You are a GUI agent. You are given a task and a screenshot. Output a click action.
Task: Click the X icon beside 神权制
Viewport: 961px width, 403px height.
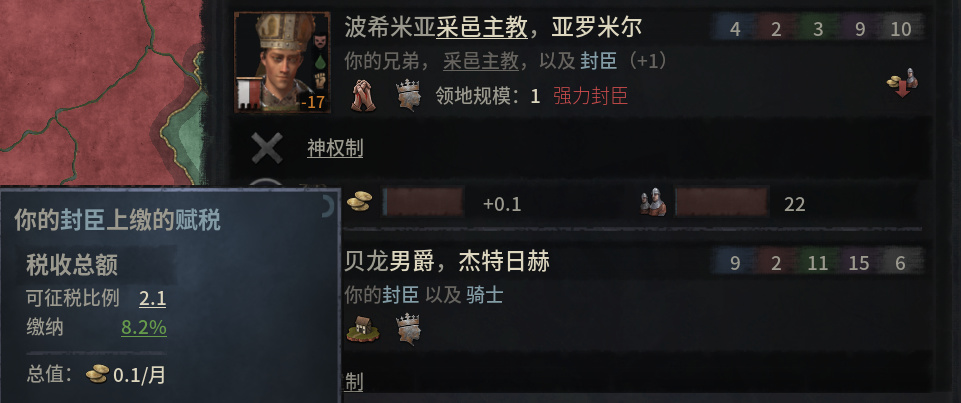coord(267,148)
